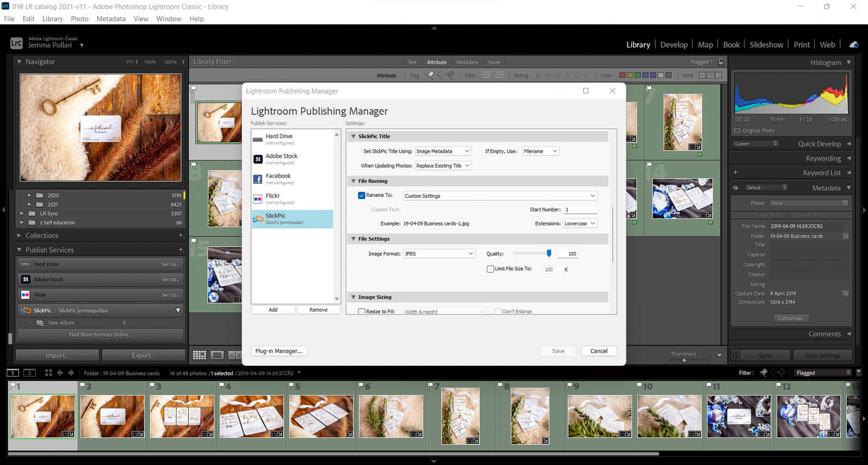Open the Rename To template dropdown
The width and height of the screenshot is (868, 465).
pos(500,196)
